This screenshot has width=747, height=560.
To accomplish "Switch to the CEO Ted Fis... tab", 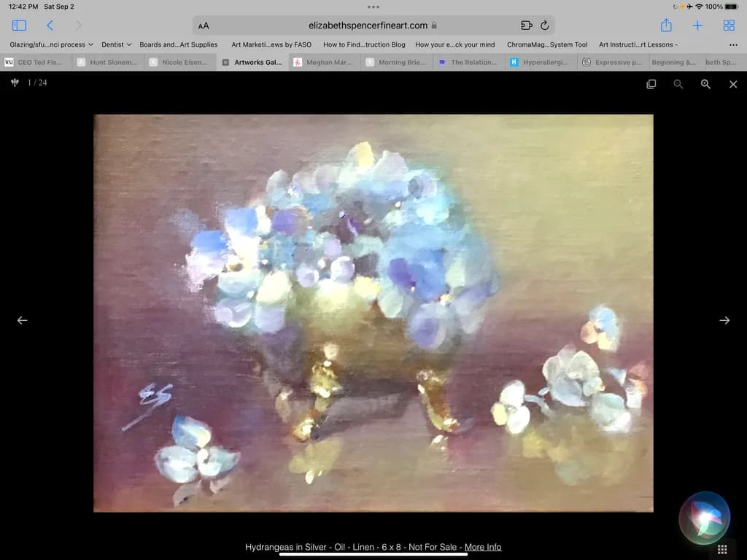I will click(36, 63).
